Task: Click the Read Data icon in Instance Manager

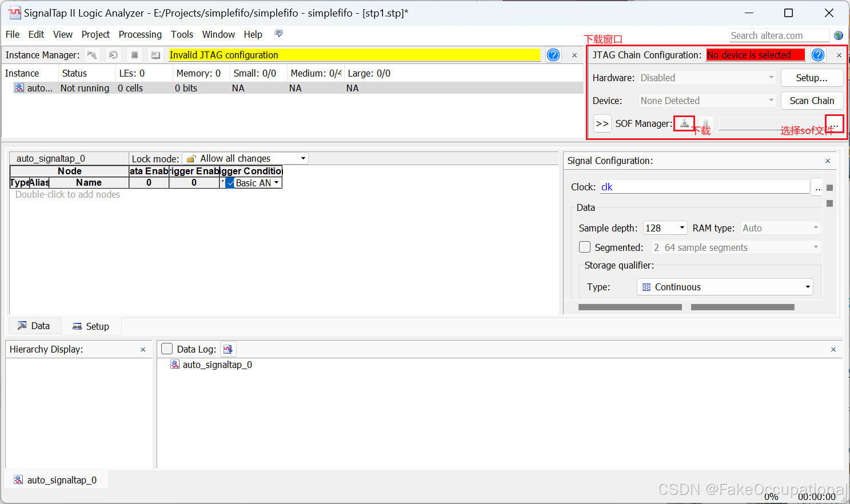Action: pos(155,55)
